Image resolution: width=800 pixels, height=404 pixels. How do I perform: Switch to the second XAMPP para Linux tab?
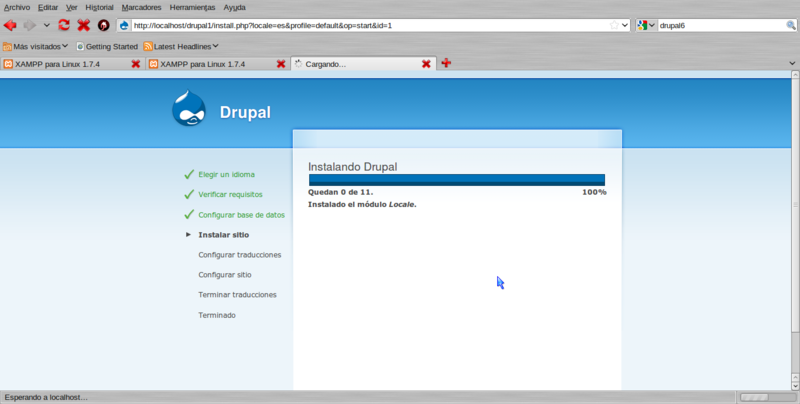tap(208, 64)
